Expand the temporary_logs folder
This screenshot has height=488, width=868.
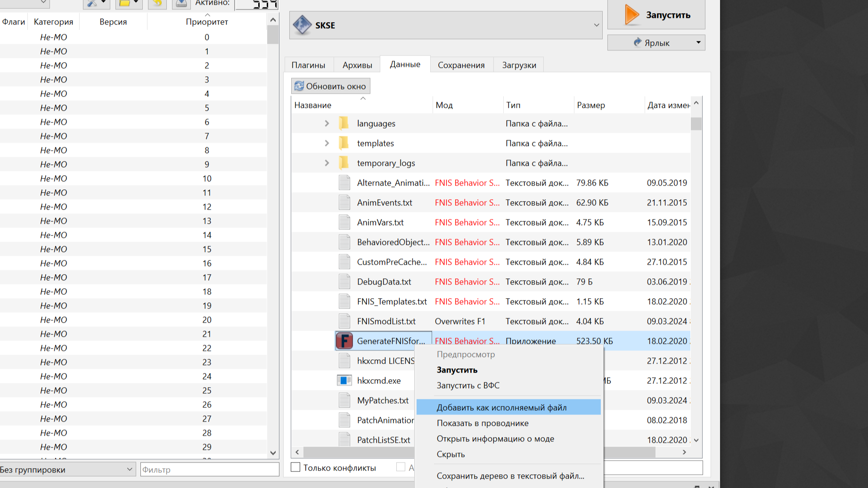327,163
